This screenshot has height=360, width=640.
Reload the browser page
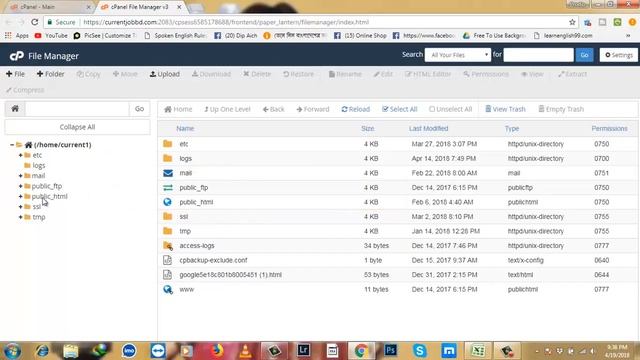[35, 22]
